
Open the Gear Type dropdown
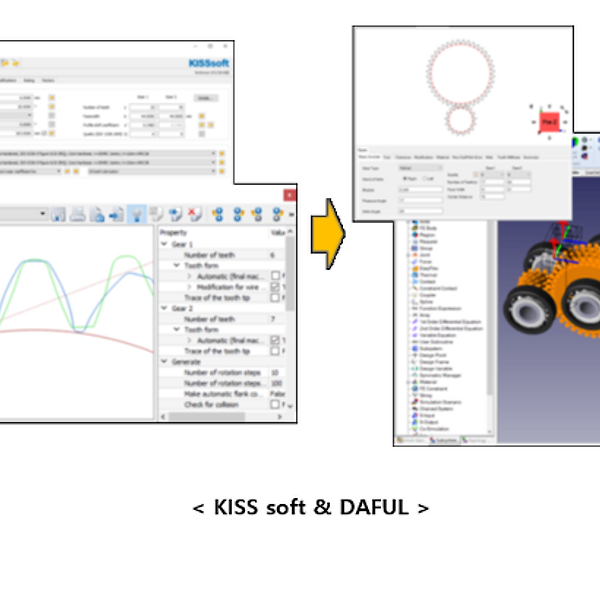(x=420, y=169)
